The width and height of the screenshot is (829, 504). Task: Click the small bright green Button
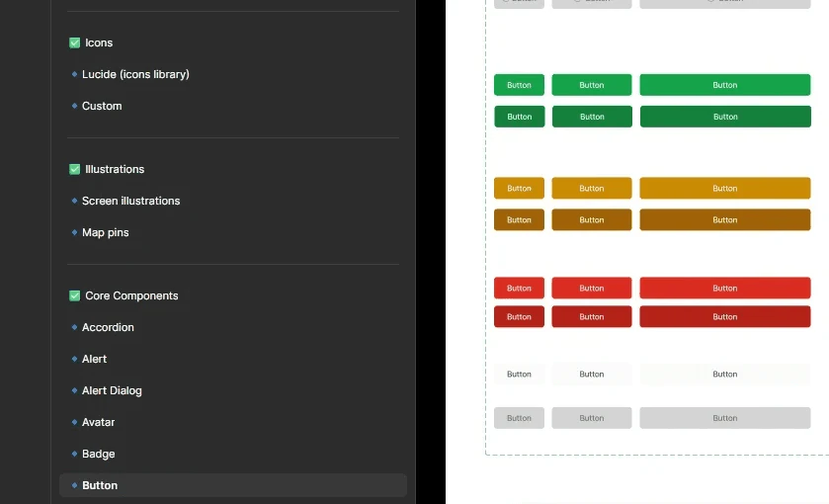[519, 85]
